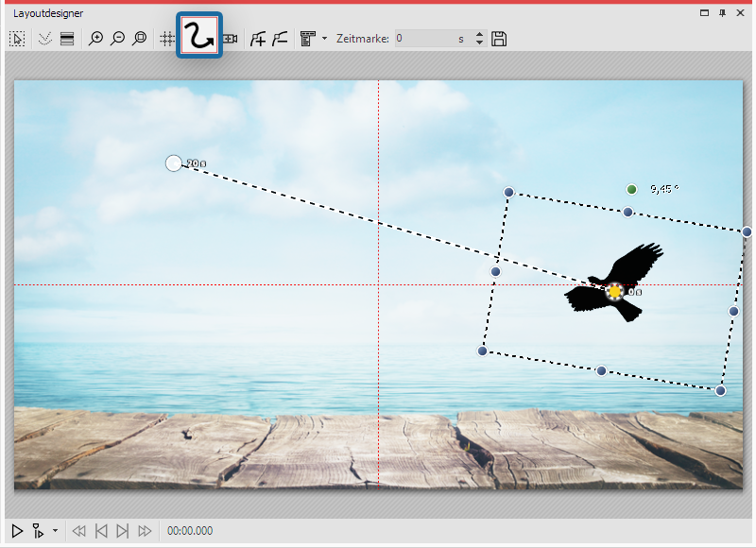The height and width of the screenshot is (548, 756).
Task: Save with the floppy disk icon
Action: tap(500, 39)
